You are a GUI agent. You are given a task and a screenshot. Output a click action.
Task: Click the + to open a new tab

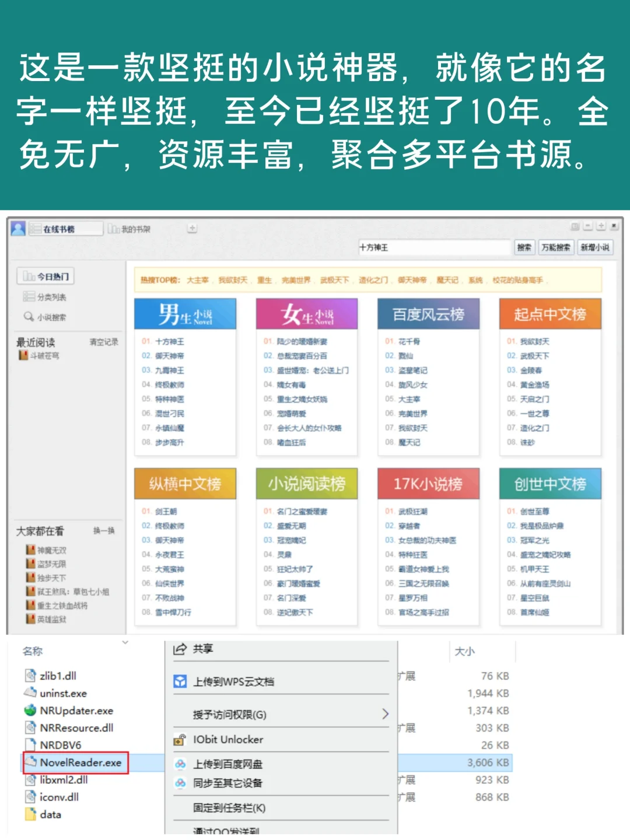pyautogui.click(x=191, y=228)
